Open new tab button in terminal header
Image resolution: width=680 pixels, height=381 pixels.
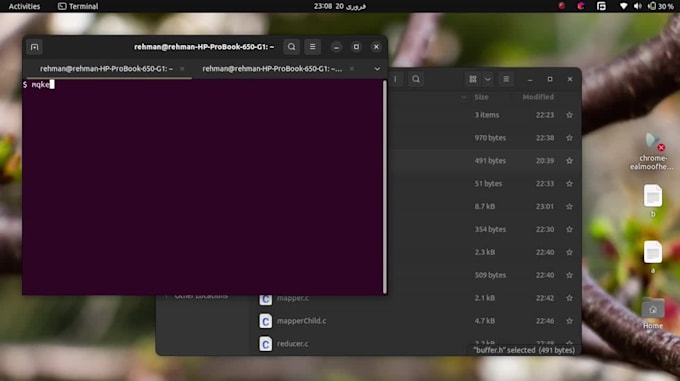(34, 47)
